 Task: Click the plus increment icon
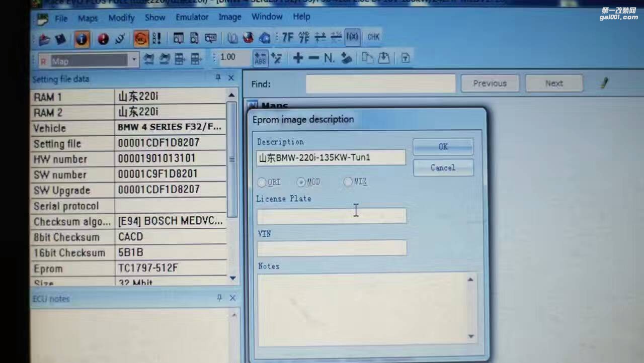tap(298, 58)
